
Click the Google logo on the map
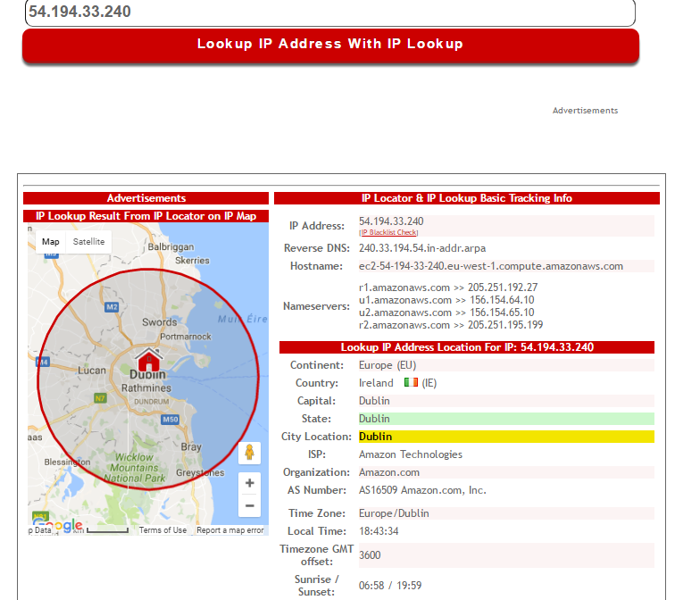click(57, 525)
